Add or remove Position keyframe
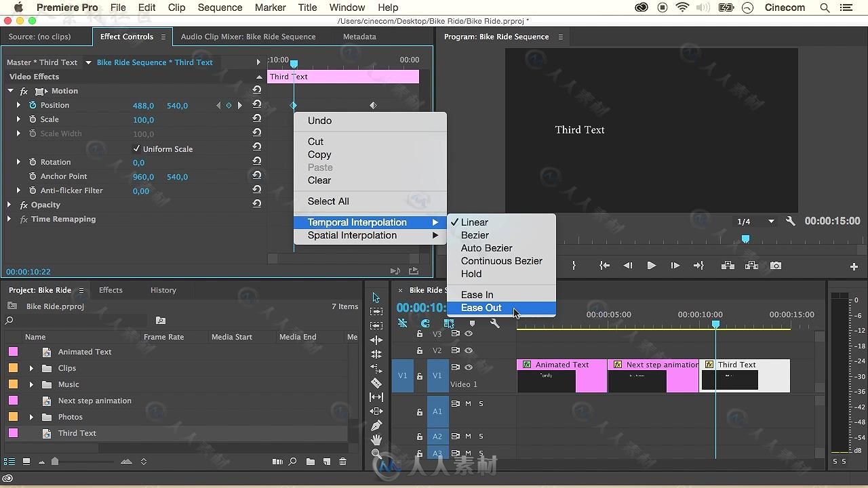This screenshot has height=488, width=868. click(229, 105)
